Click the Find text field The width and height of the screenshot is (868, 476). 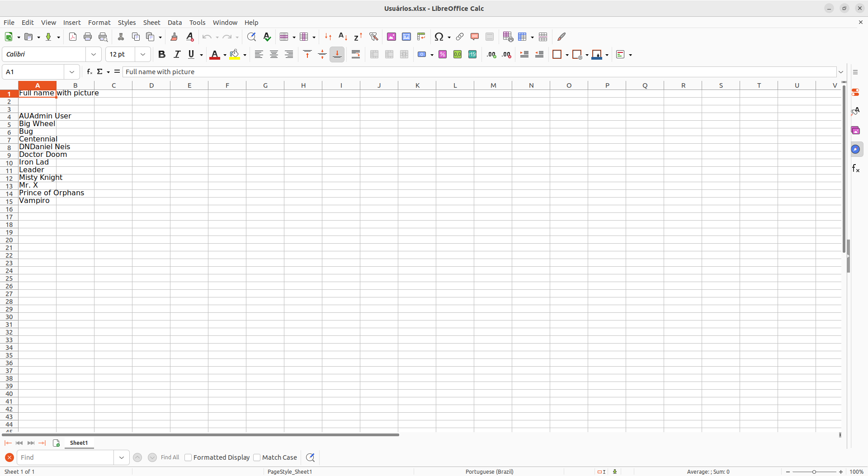(x=65, y=457)
